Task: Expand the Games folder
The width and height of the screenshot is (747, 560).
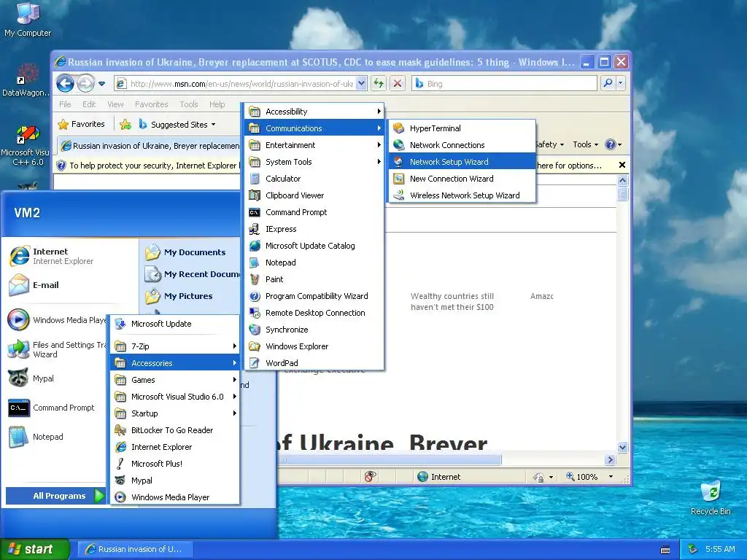Action: pos(175,379)
